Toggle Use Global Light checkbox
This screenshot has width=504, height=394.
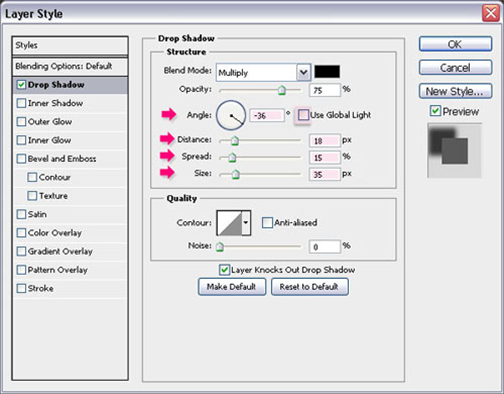[x=303, y=115]
